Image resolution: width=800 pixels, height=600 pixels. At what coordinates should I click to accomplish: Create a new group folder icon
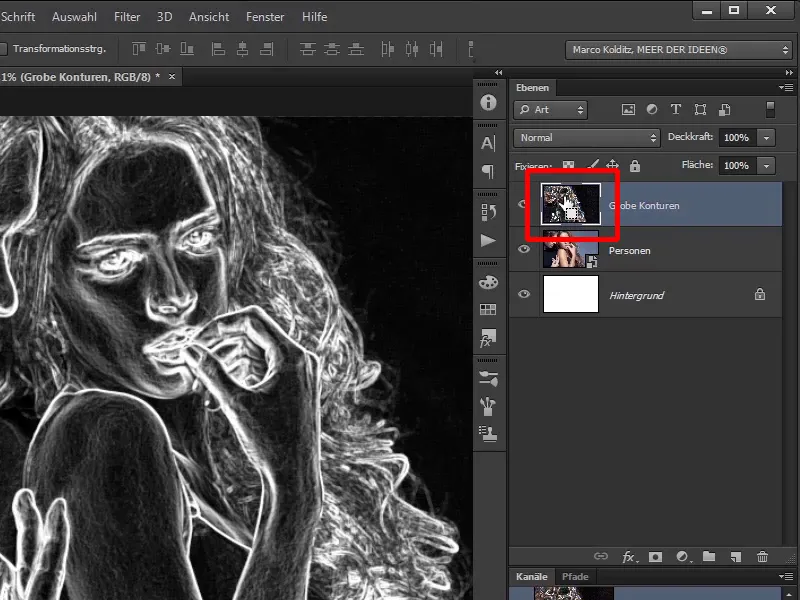click(x=709, y=556)
